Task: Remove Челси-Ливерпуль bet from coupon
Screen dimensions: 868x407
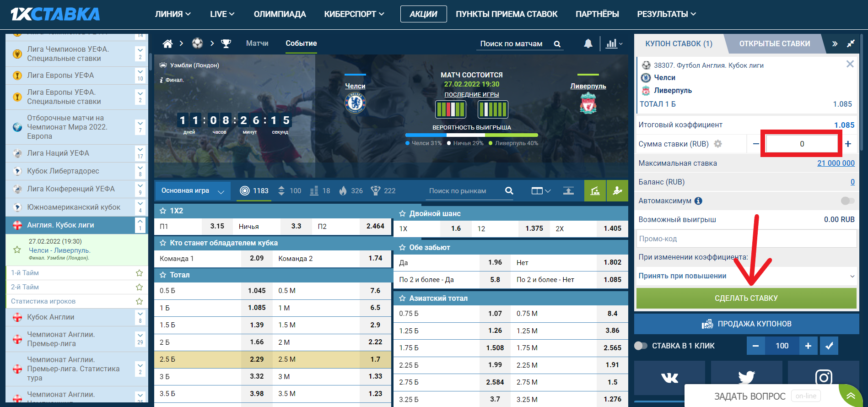Action: pos(850,64)
